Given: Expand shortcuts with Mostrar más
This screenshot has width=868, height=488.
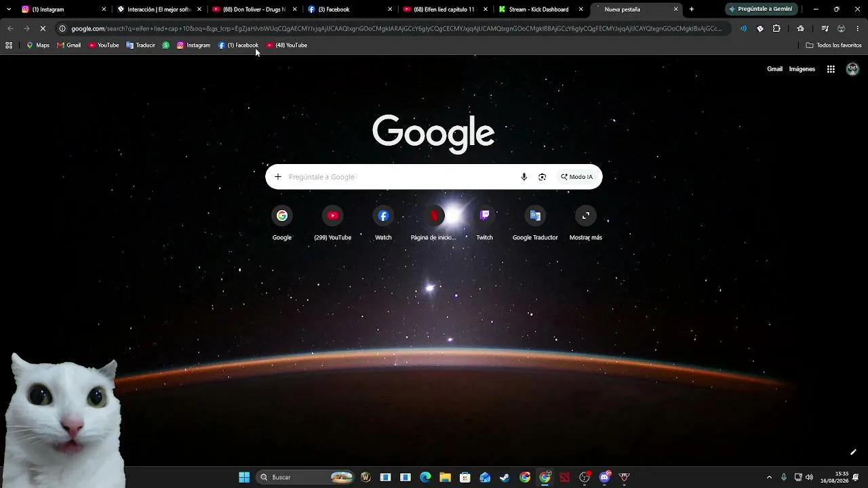Looking at the screenshot, I should (x=586, y=224).
